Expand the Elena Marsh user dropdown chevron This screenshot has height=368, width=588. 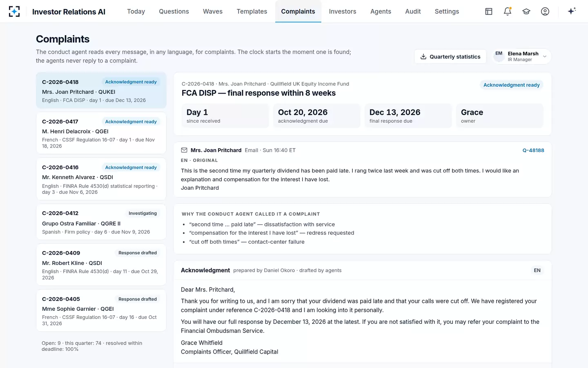pos(545,57)
